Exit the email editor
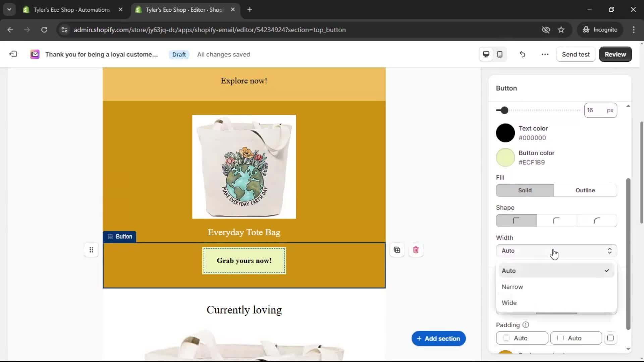The width and height of the screenshot is (644, 362). 13,54
